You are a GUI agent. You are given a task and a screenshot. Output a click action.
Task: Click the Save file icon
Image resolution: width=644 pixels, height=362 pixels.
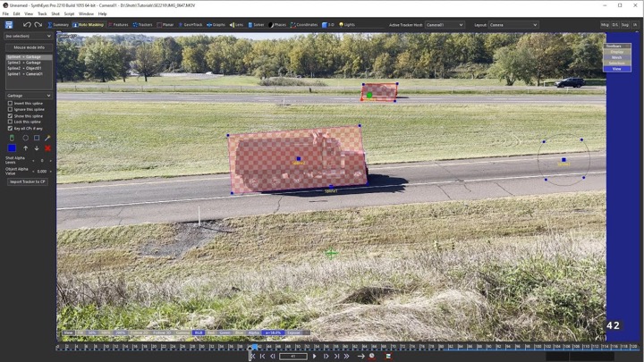(9, 25)
